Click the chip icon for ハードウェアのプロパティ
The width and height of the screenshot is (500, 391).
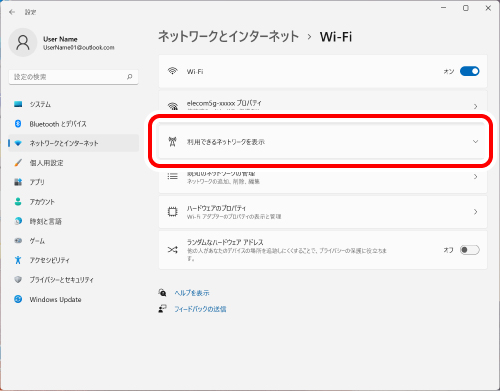(172, 212)
